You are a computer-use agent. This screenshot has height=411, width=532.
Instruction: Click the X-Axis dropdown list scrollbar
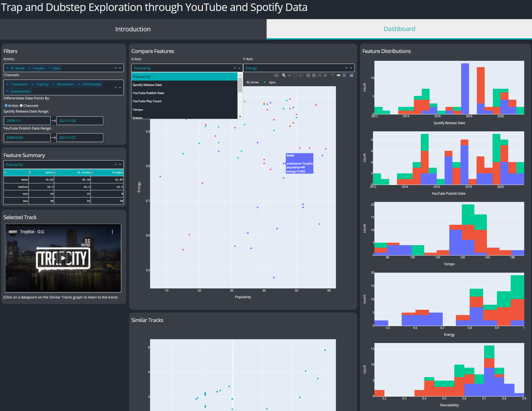[240, 85]
